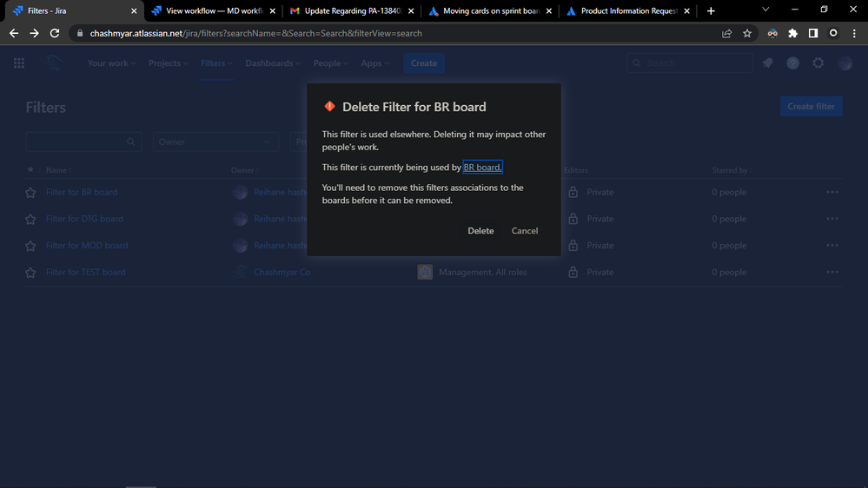Switch to Product Information Request tab

tap(627, 10)
